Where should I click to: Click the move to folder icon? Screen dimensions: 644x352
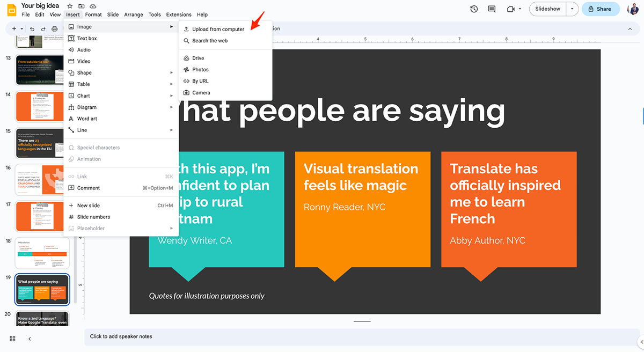click(x=81, y=6)
